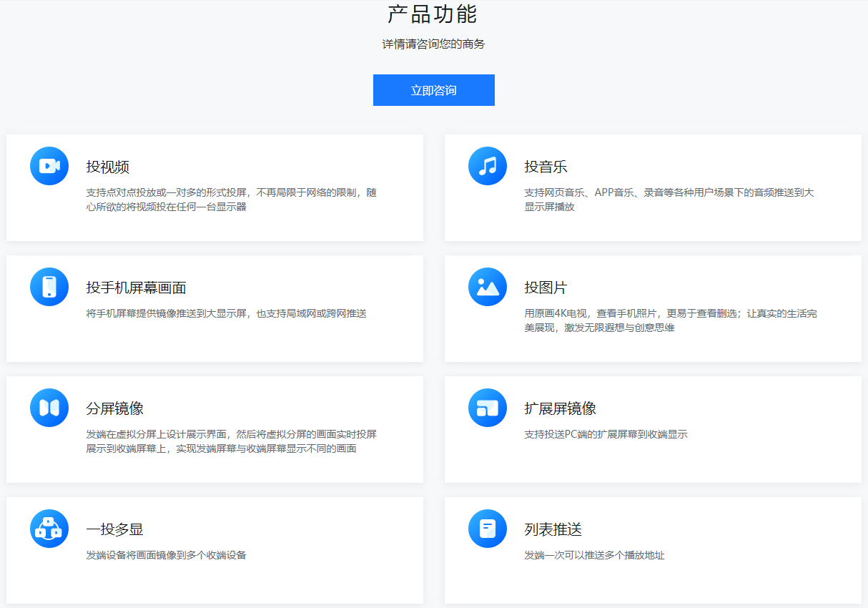
Task: Click the picture icon for 投图片
Action: 488,287
